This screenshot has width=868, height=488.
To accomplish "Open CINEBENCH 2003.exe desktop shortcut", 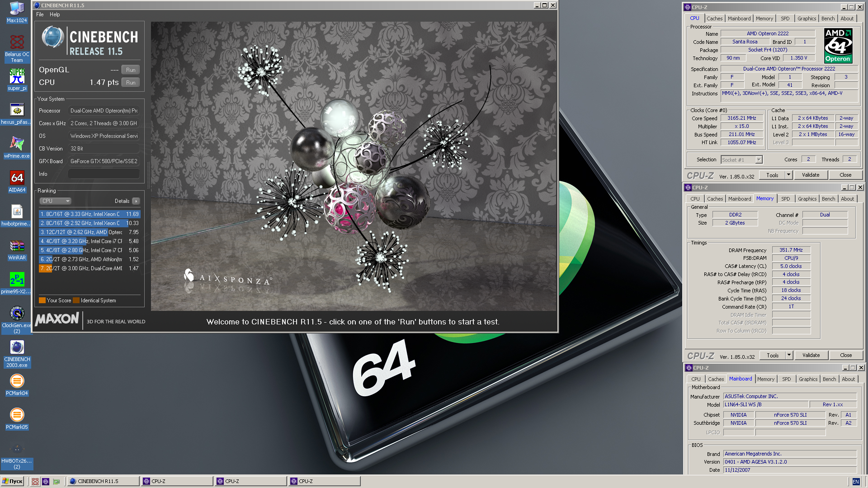I will (17, 354).
